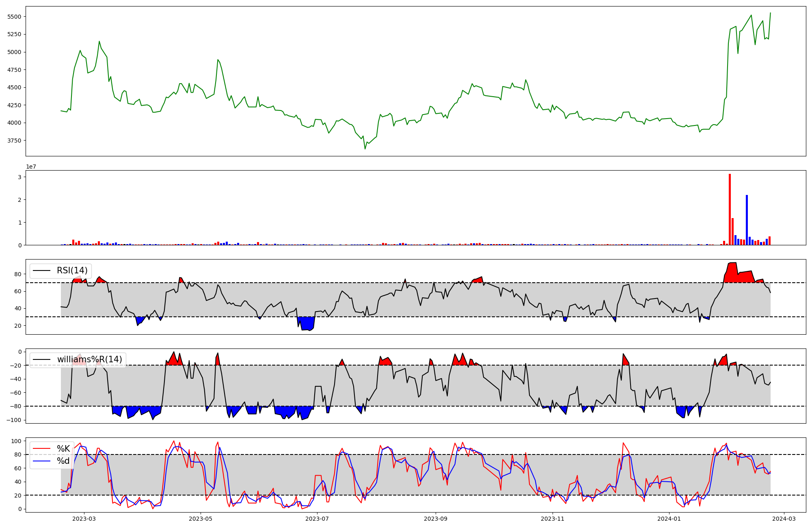
Task: Click the 2024-03 x-axis date label
Action: (x=784, y=519)
